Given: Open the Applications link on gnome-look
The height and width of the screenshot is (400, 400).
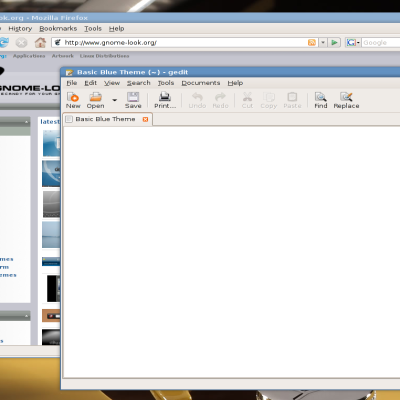Looking at the screenshot, I should tap(29, 56).
